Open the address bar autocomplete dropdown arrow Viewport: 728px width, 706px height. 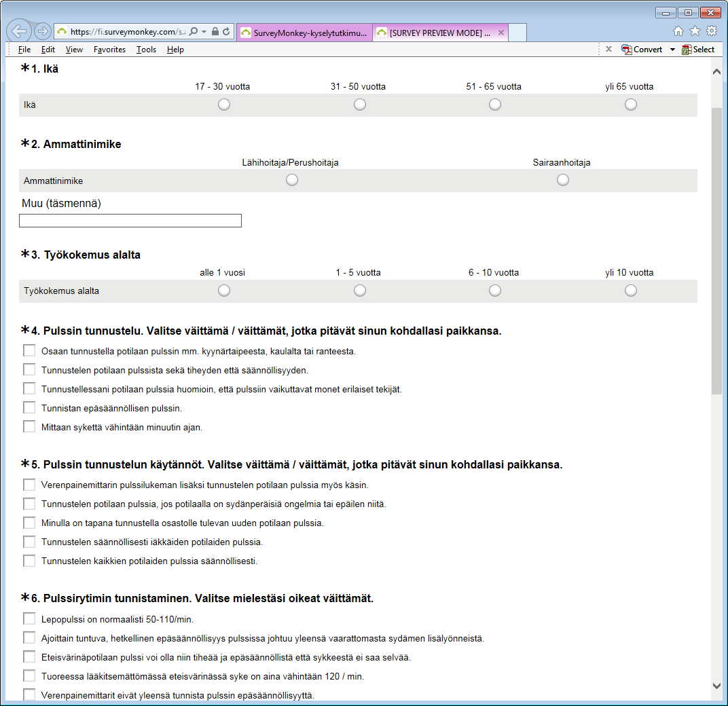pos(204,31)
